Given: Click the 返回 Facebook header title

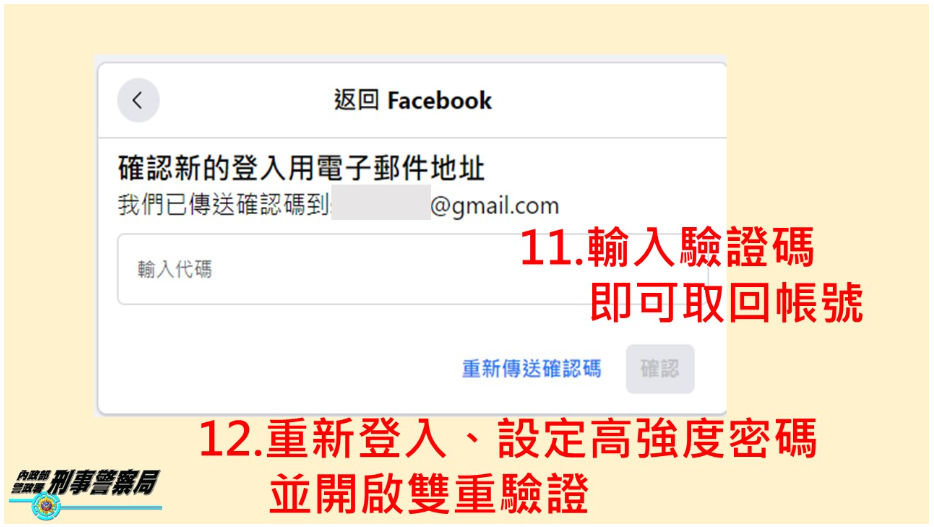Looking at the screenshot, I should coord(412,100).
